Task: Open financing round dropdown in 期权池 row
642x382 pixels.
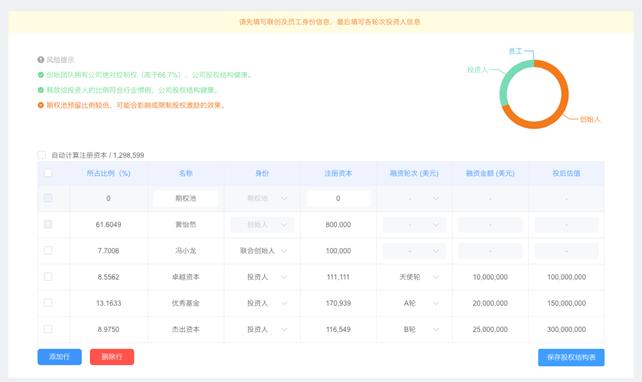Action: coord(414,198)
